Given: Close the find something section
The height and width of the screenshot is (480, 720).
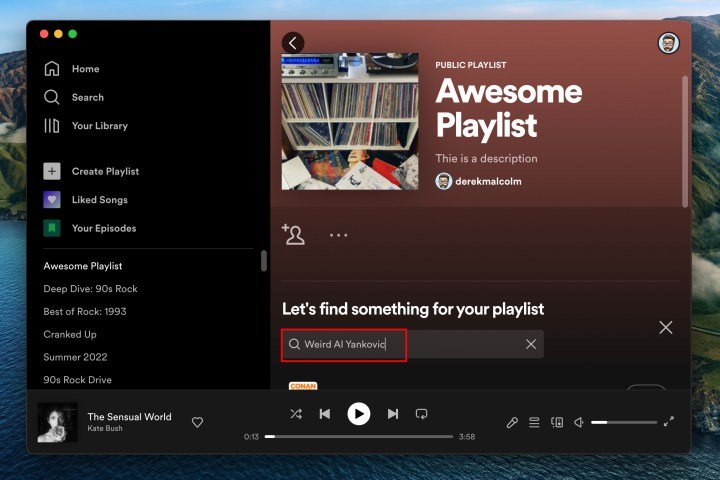Looking at the screenshot, I should (666, 328).
